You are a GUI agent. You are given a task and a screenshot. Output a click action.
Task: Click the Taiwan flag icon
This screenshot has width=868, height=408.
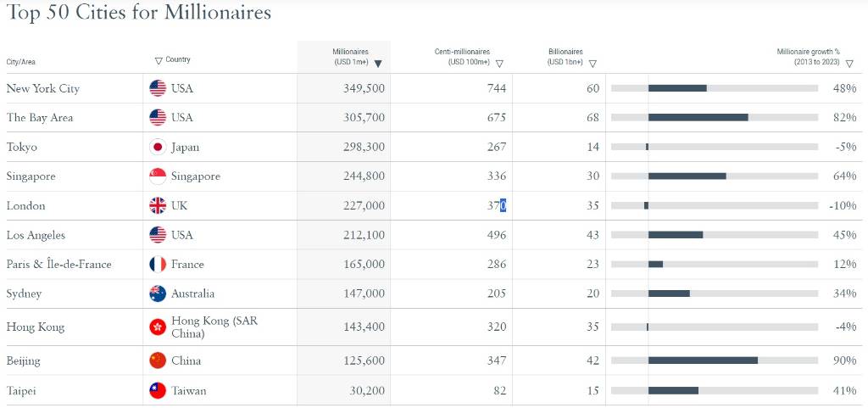157,391
